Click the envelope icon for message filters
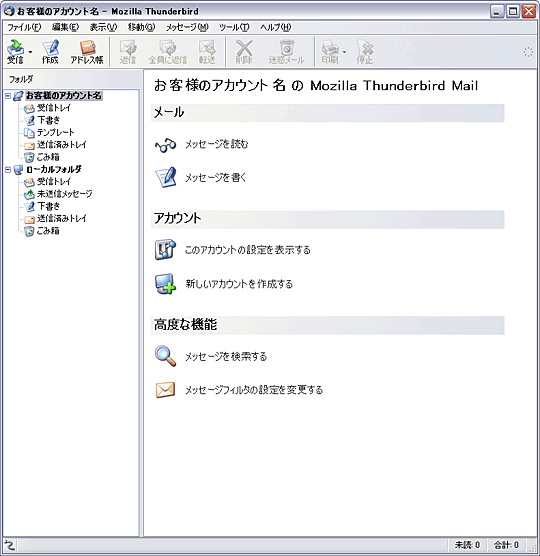 coord(165,390)
